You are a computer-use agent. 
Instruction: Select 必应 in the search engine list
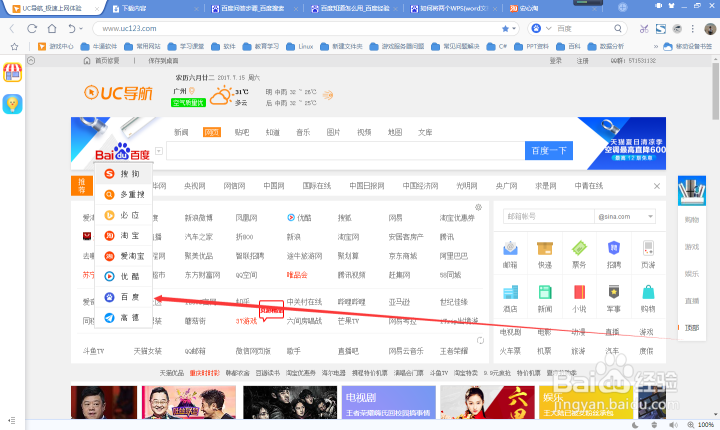click(123, 215)
